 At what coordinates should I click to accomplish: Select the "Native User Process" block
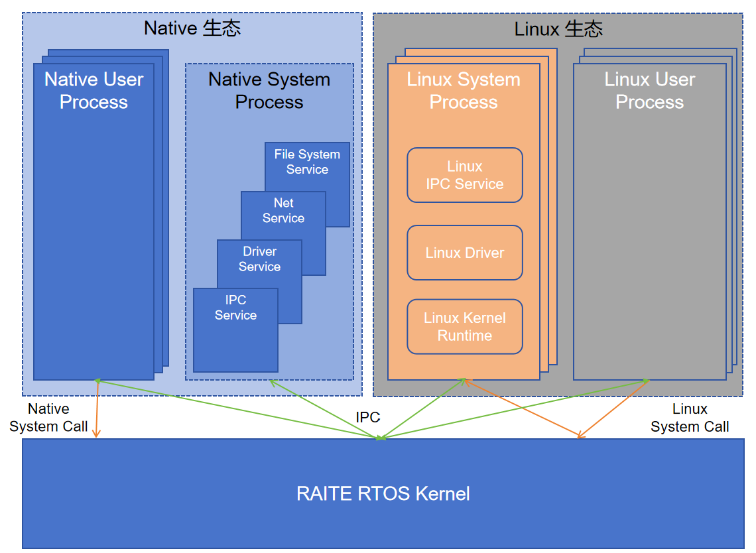pos(94,221)
